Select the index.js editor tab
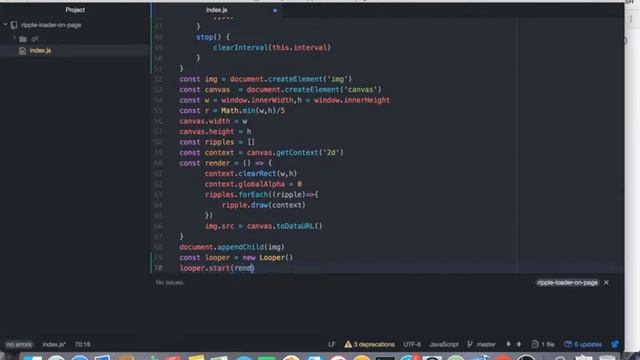 (217, 10)
